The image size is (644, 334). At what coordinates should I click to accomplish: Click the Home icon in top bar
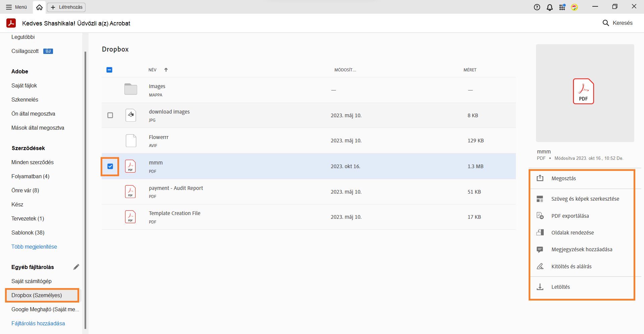pyautogui.click(x=39, y=7)
